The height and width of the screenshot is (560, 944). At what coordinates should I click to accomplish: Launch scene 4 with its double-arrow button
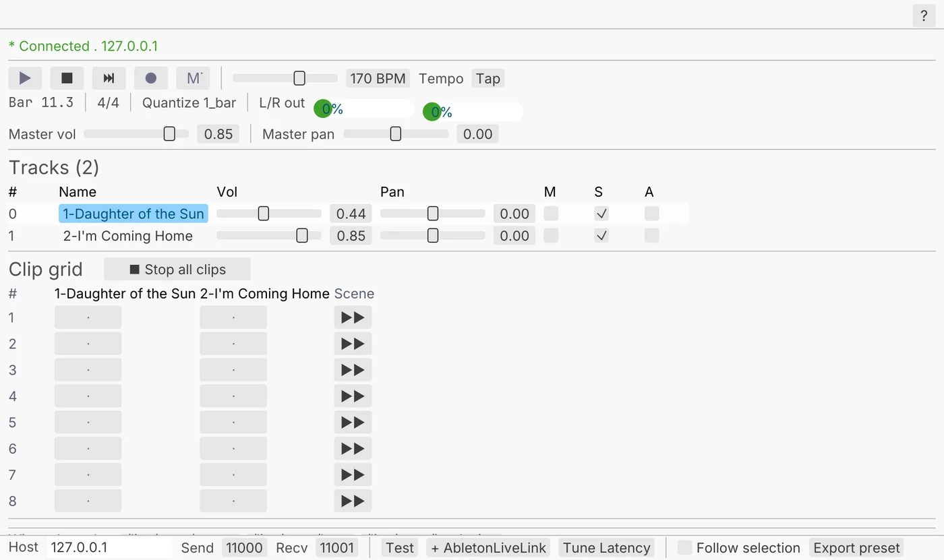[x=353, y=396]
